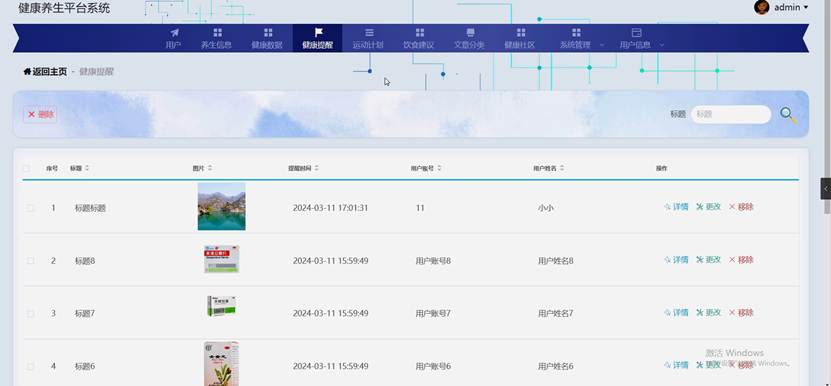Click the red 删除 button

pos(40,115)
